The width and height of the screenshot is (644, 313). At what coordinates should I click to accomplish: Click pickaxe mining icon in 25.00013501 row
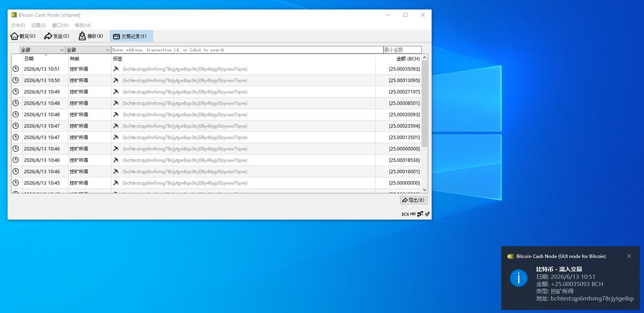pyautogui.click(x=115, y=137)
